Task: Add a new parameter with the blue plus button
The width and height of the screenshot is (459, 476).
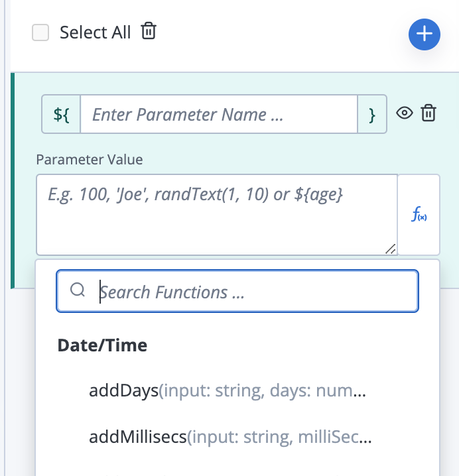Action: [x=424, y=34]
